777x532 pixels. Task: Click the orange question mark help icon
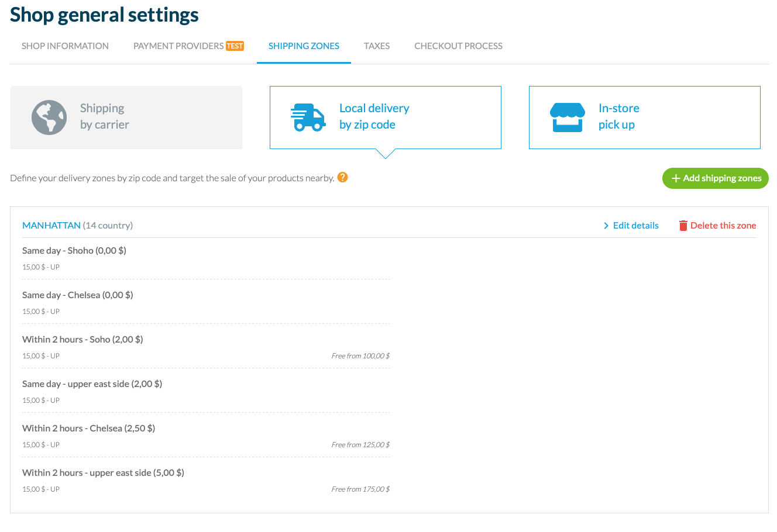(343, 177)
